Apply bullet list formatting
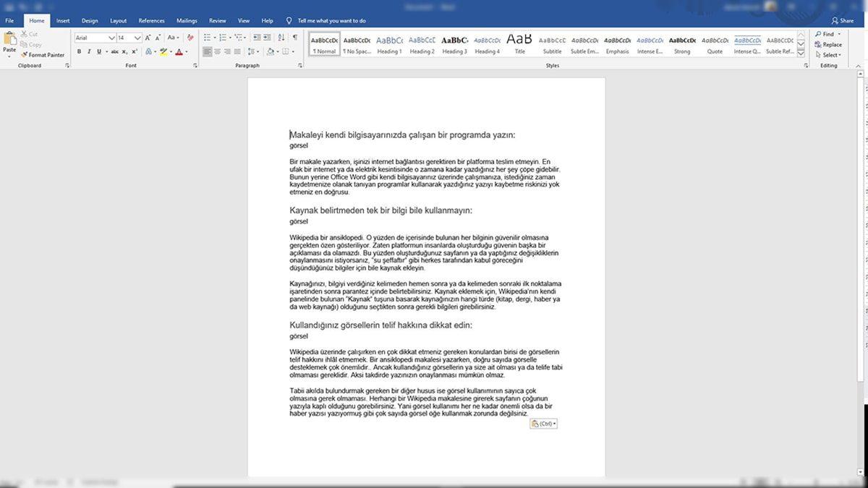Image resolution: width=868 pixels, height=488 pixels. 207,38
